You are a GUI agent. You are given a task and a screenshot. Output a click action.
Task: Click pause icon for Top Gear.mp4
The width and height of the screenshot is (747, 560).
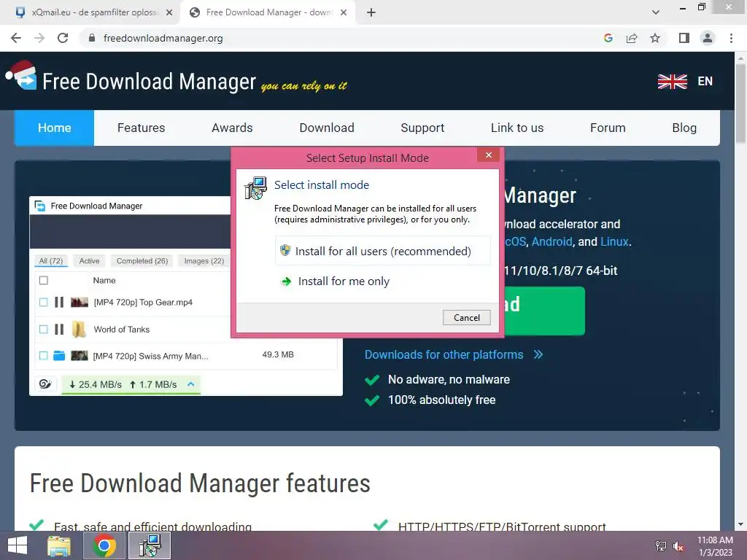pos(59,303)
